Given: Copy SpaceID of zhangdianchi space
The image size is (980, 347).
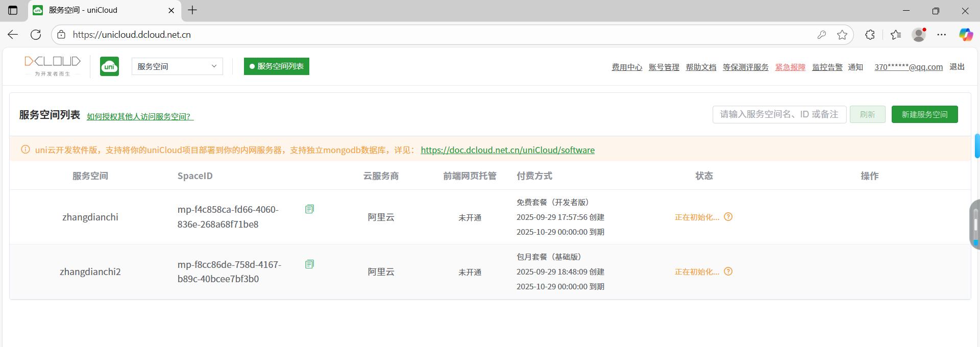Looking at the screenshot, I should (309, 209).
